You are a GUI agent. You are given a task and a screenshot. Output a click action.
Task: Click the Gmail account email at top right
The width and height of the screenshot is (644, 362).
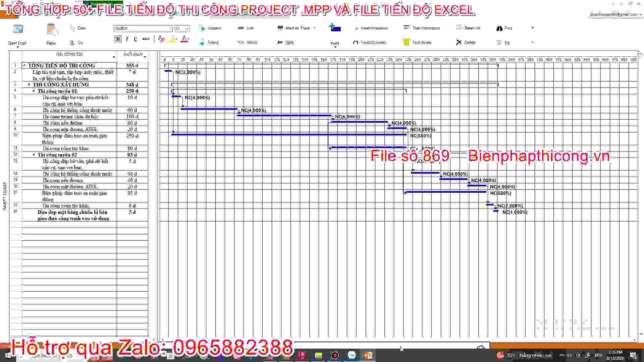(613, 14)
